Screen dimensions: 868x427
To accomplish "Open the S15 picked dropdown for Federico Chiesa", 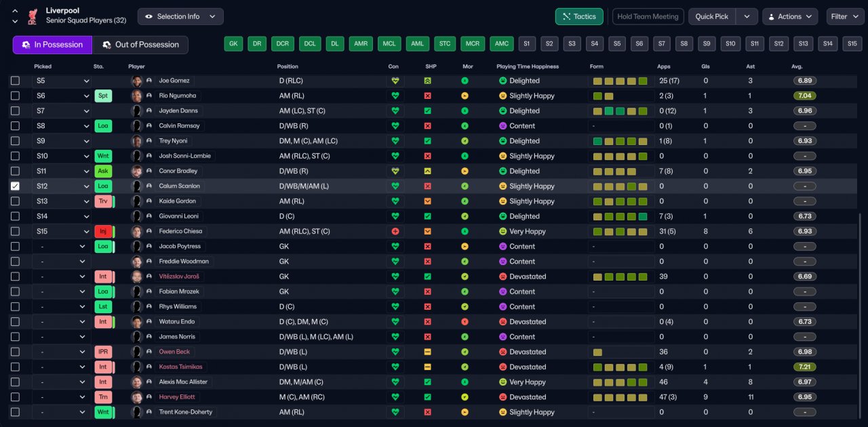I will (x=62, y=231).
